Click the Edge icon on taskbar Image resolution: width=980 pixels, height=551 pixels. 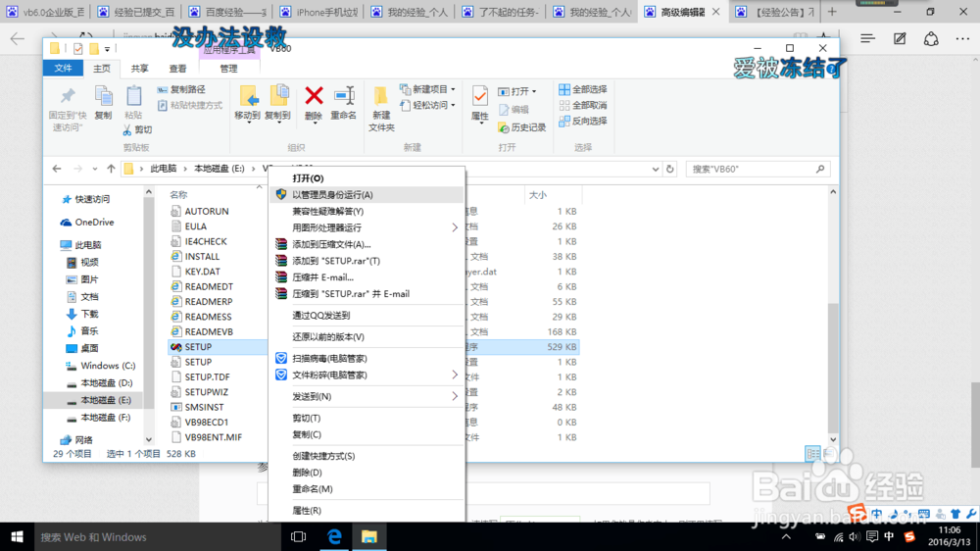[x=334, y=536]
